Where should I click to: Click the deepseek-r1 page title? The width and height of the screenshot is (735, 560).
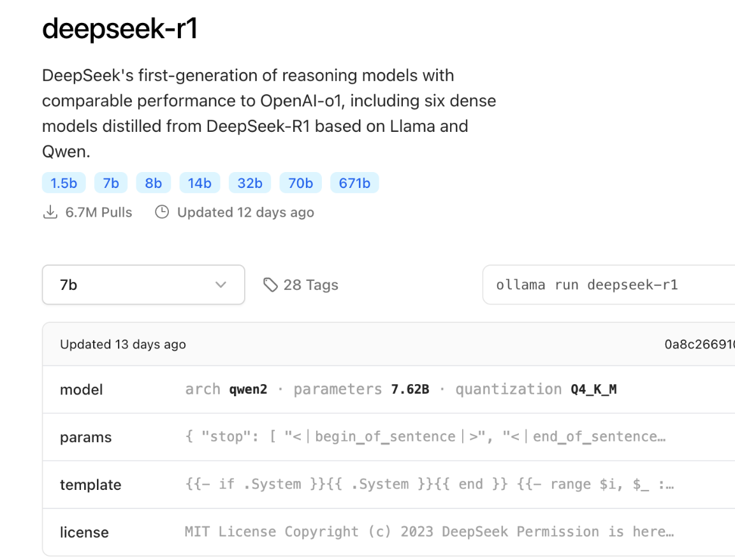[x=120, y=29]
